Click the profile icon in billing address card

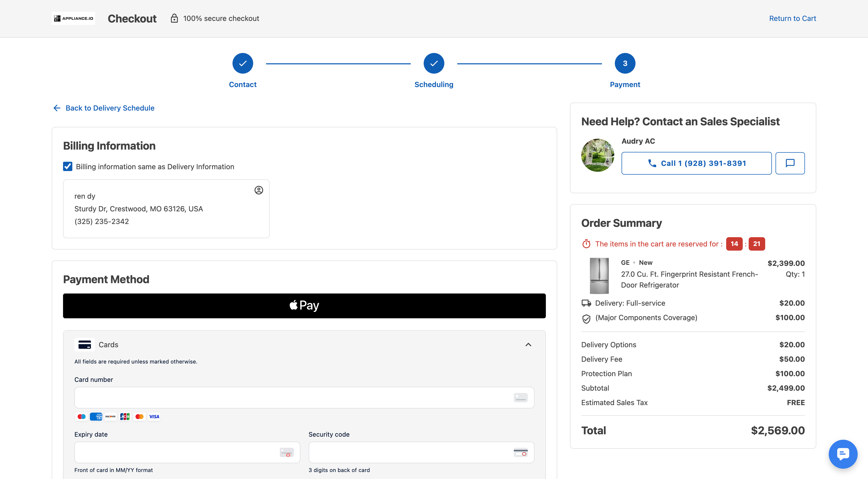(258, 190)
